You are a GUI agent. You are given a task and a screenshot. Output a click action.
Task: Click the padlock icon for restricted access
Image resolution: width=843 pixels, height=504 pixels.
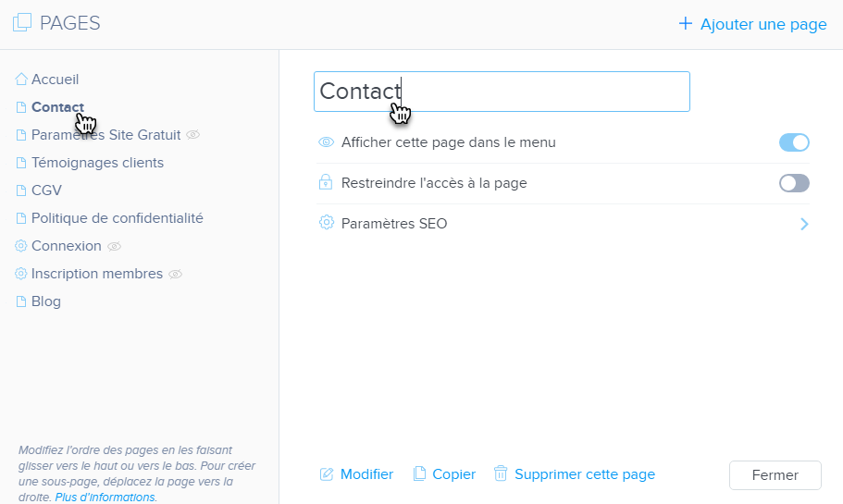tap(326, 183)
